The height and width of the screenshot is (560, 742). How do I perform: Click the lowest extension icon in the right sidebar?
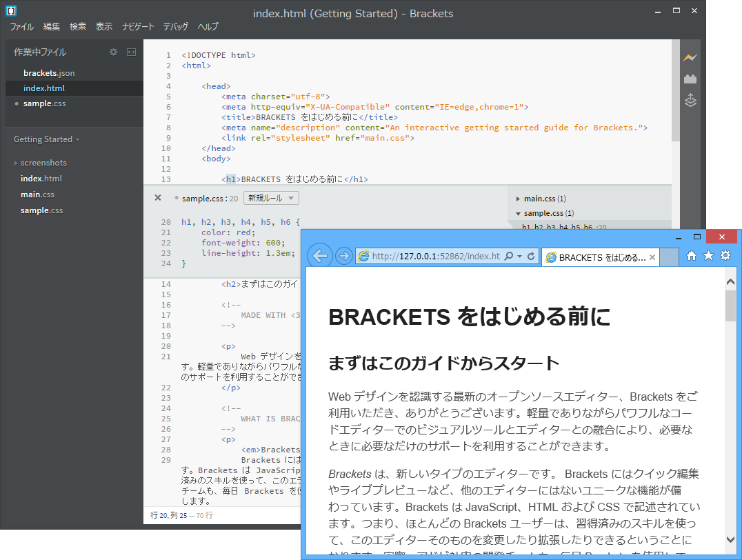[x=690, y=100]
